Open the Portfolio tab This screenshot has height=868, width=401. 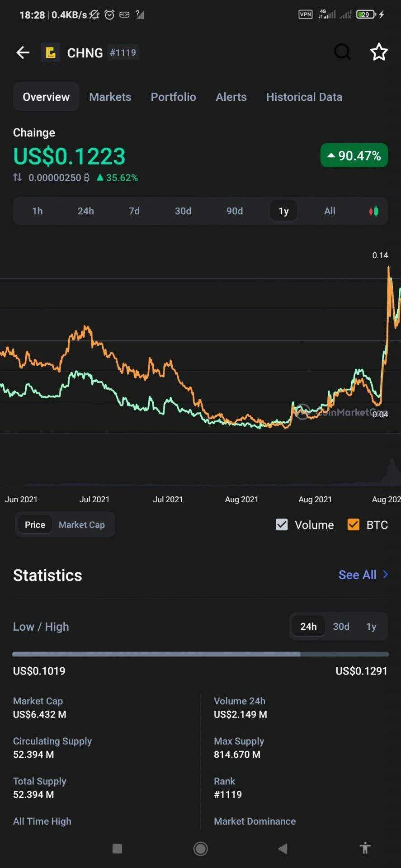(173, 97)
